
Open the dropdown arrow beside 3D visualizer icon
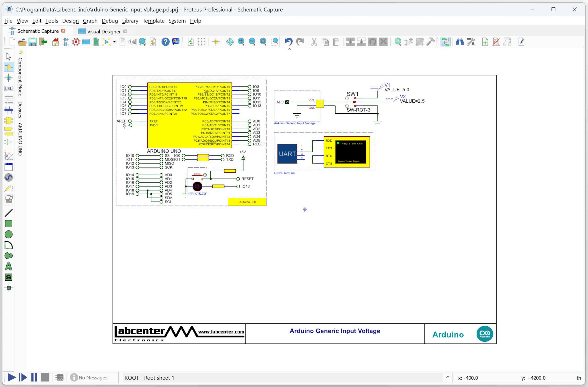coord(115,42)
